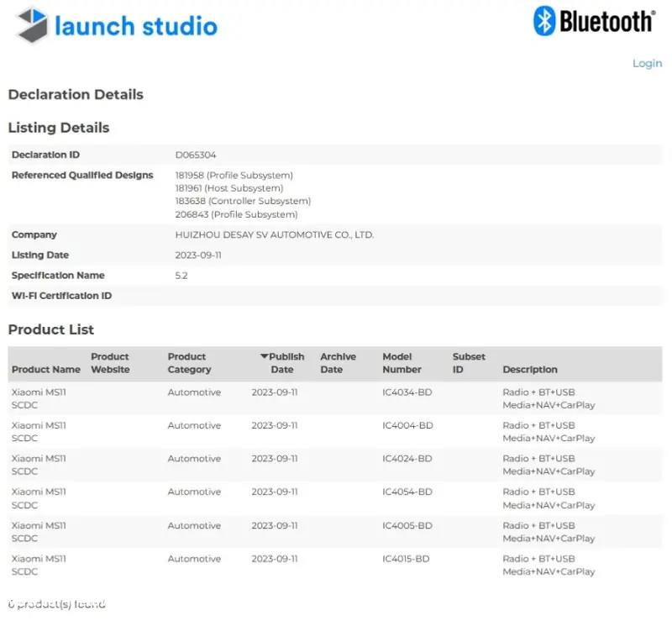The width and height of the screenshot is (672, 626).
Task: Click design 206843 (Profile Subsystem)
Action: click(237, 214)
